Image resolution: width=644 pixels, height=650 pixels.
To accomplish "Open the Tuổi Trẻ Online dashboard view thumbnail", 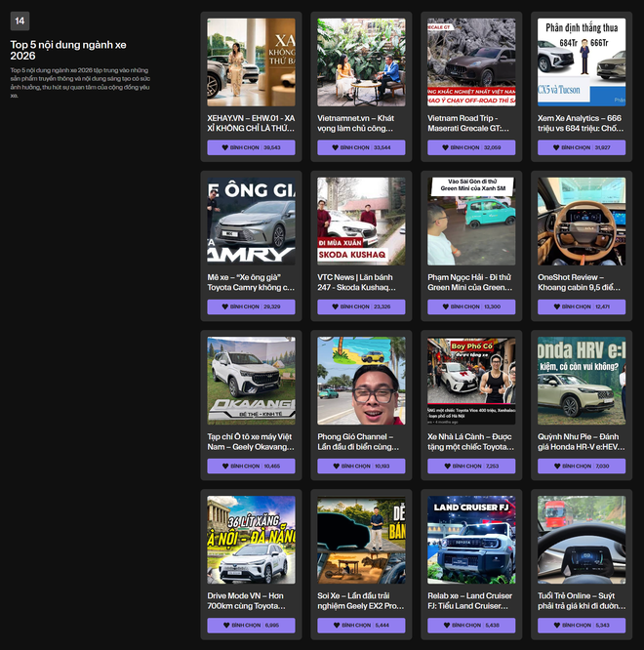I will 582,540.
